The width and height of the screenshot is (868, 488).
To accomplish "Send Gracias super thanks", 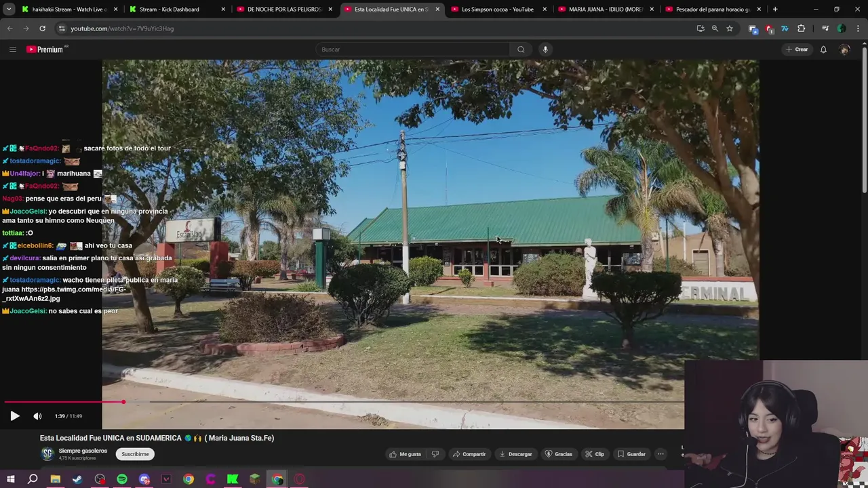I will pos(559,454).
